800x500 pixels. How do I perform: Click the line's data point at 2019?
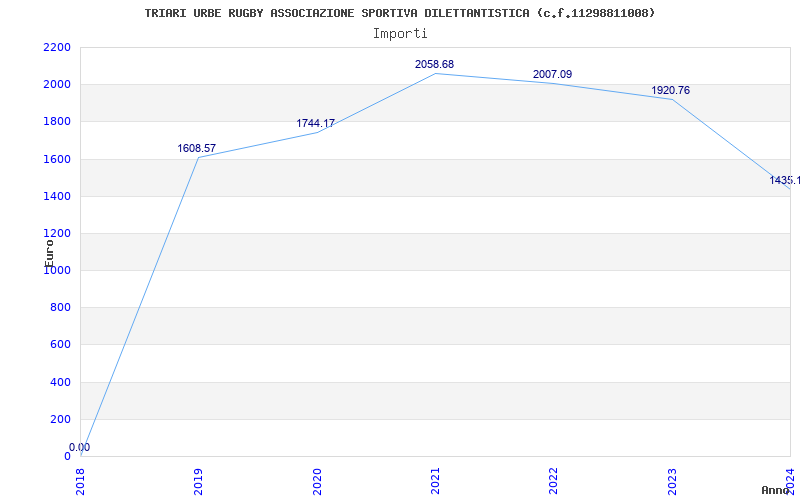[x=198, y=157]
